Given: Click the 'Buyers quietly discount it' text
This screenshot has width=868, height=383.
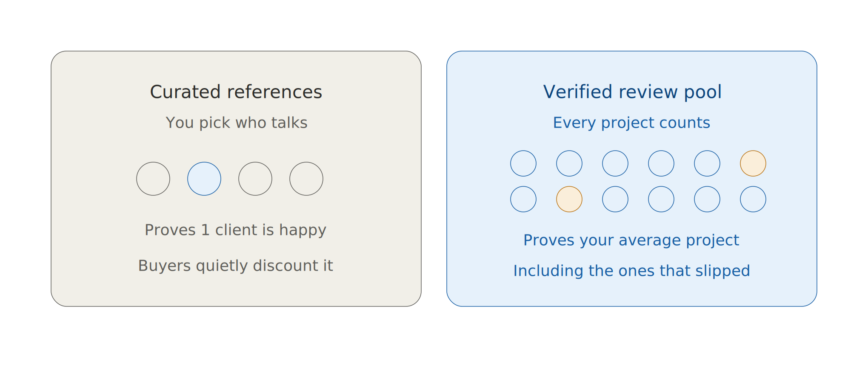Looking at the screenshot, I should pos(236,266).
